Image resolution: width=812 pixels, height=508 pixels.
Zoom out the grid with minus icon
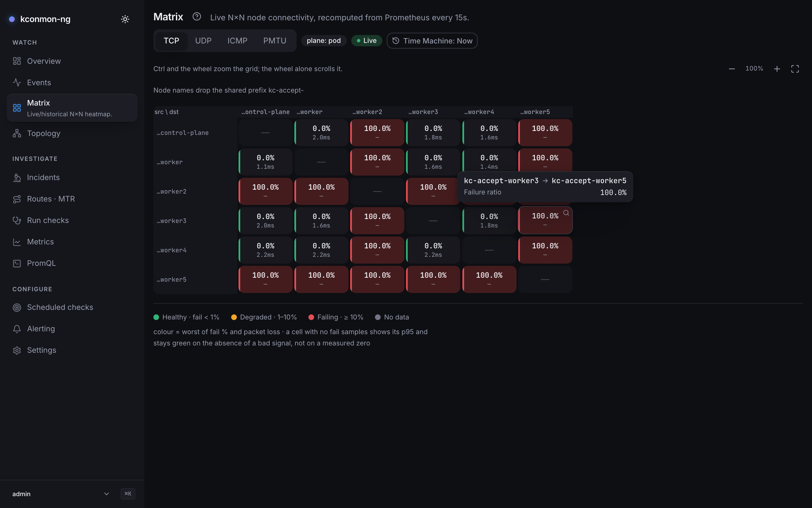tap(732, 69)
